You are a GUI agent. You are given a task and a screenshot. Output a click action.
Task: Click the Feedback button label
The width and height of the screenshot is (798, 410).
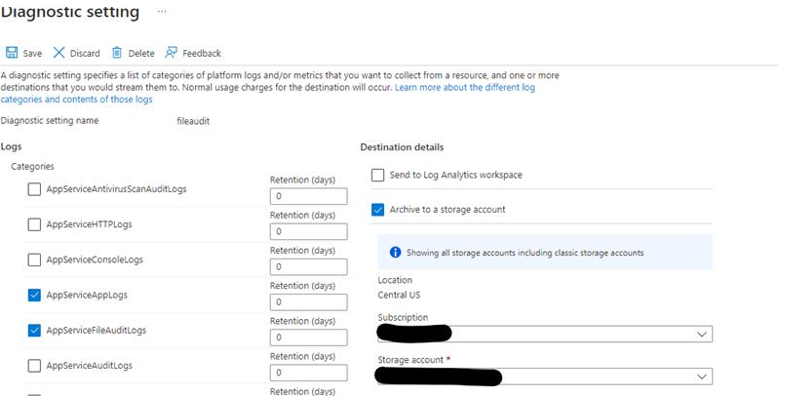coord(202,53)
